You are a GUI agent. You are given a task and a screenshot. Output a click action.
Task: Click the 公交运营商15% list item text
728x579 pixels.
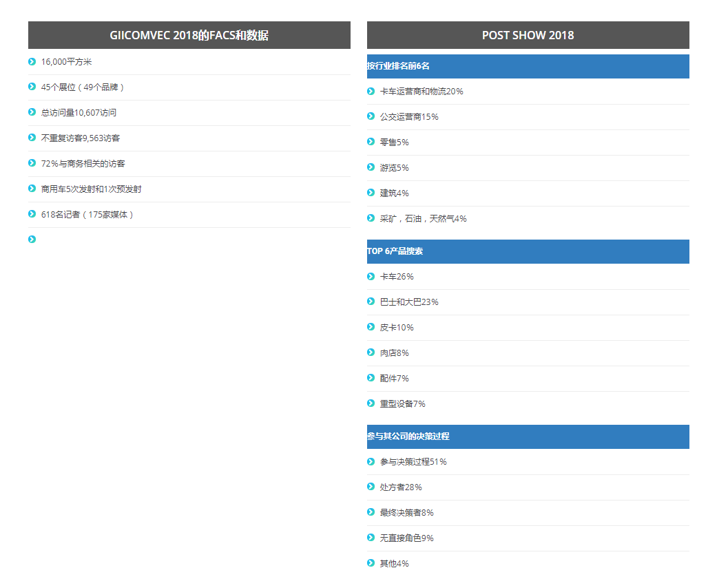[x=409, y=117]
